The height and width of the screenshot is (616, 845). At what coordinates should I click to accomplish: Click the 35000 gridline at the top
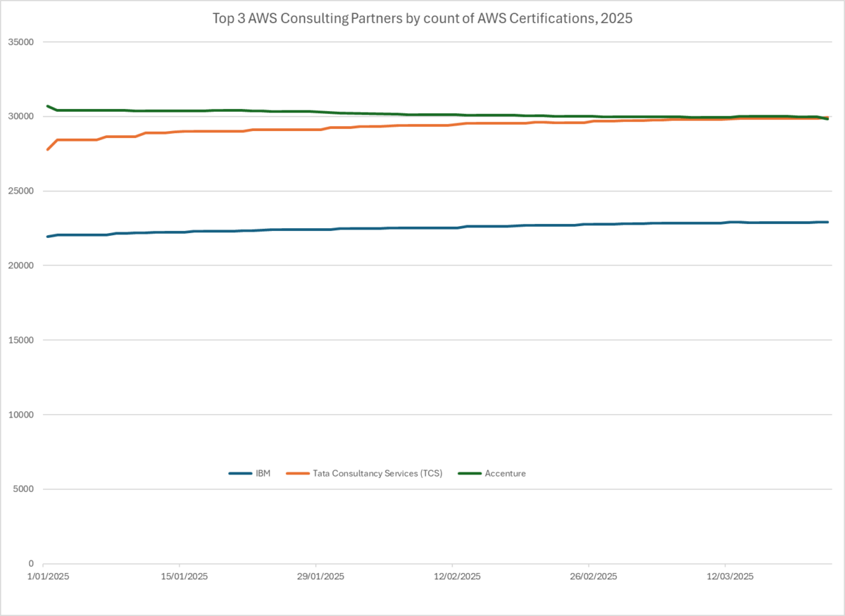423,42
